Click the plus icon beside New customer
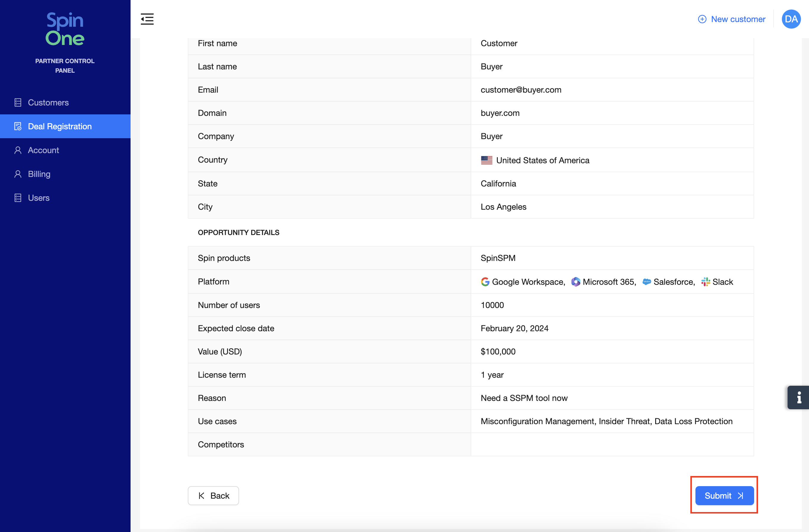The height and width of the screenshot is (532, 809). pyautogui.click(x=702, y=19)
